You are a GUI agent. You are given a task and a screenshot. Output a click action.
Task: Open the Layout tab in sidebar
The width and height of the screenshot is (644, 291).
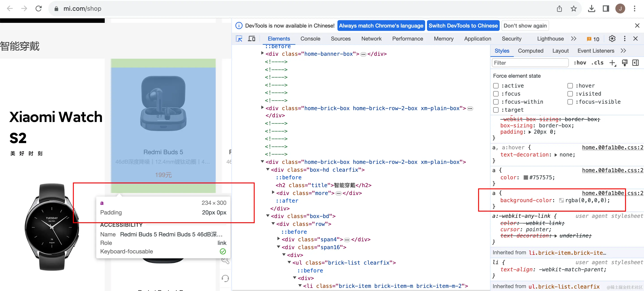[x=560, y=51]
